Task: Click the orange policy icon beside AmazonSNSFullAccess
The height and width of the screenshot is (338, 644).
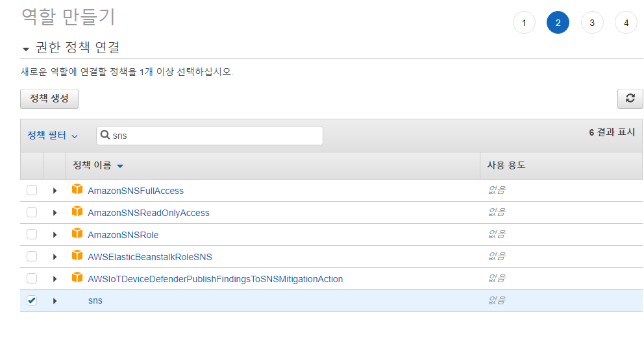Action: 77,189
